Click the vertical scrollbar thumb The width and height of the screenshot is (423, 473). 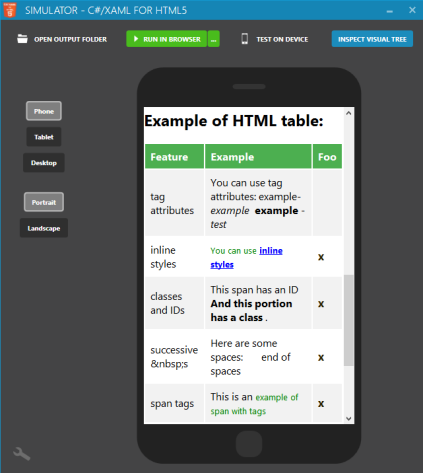tap(349, 320)
